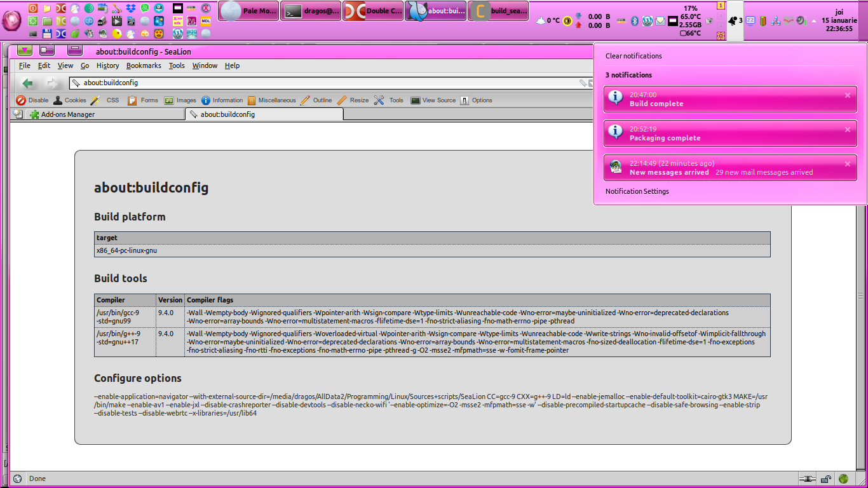868x488 pixels.
Task: Click the 'zz' monitor tray icon
Action: (750, 20)
